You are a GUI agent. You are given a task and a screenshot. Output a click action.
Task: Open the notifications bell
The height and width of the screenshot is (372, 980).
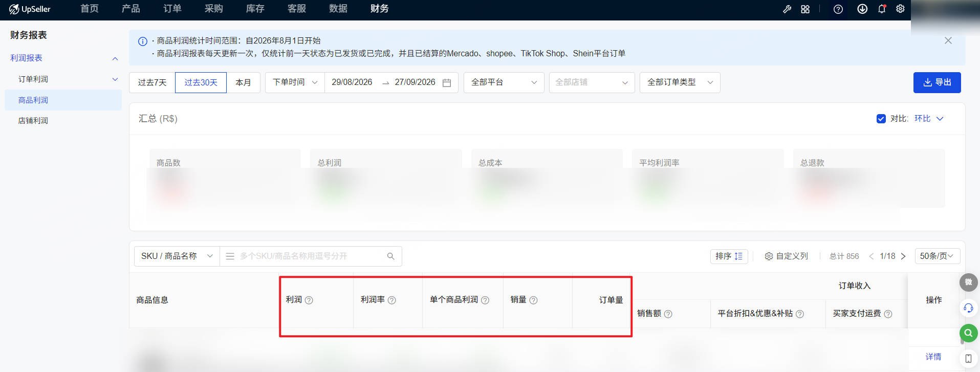pos(882,9)
